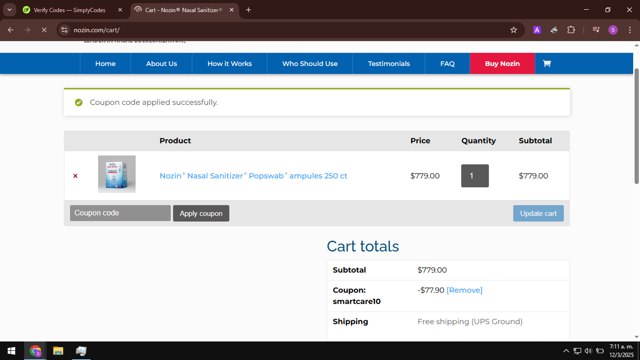Open the taskbar clock and date
This screenshot has width=640, height=360.
coord(622,351)
